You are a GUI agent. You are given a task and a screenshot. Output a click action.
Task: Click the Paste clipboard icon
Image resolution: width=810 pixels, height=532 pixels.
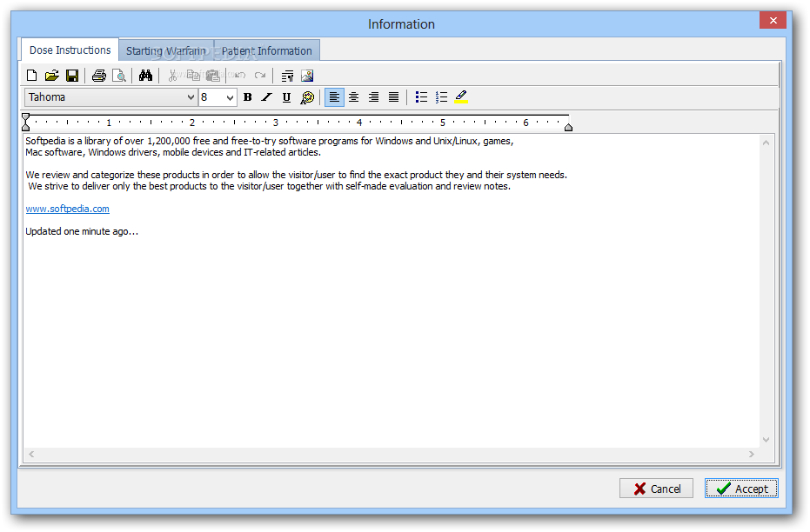[x=213, y=76]
